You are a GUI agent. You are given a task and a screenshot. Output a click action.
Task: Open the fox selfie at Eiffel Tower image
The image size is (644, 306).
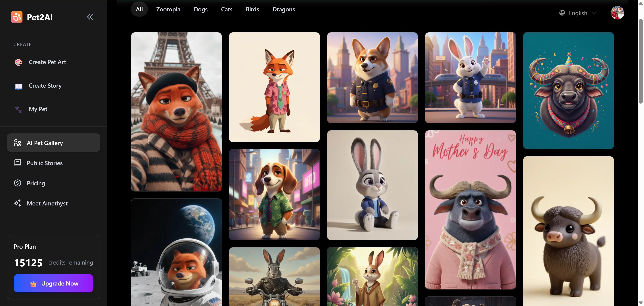pyautogui.click(x=176, y=112)
